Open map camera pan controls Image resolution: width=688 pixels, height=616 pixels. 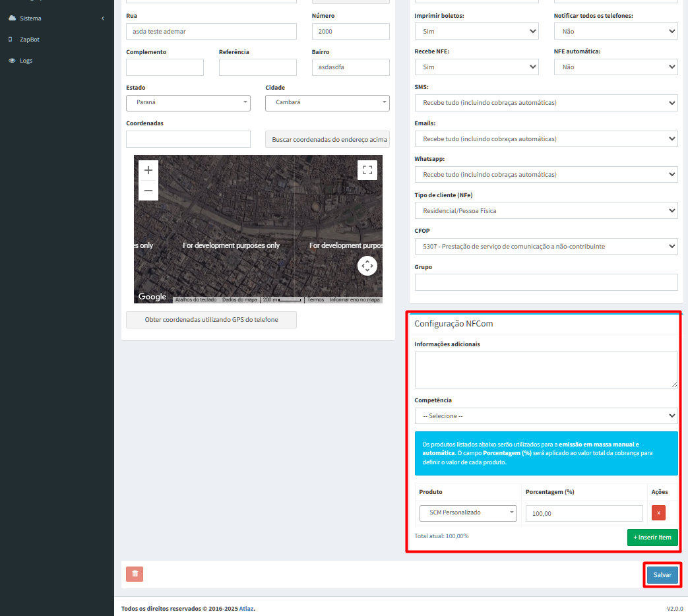tap(367, 266)
